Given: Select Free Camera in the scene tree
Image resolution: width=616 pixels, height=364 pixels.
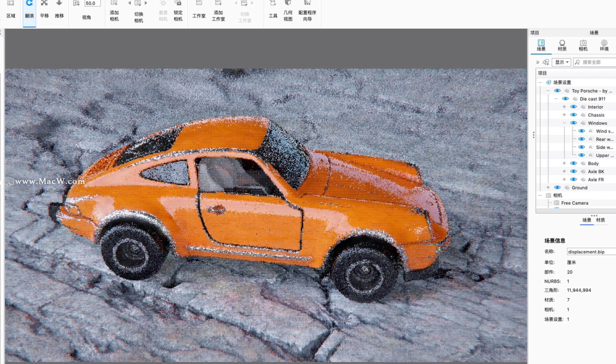Looking at the screenshot, I should coord(575,203).
